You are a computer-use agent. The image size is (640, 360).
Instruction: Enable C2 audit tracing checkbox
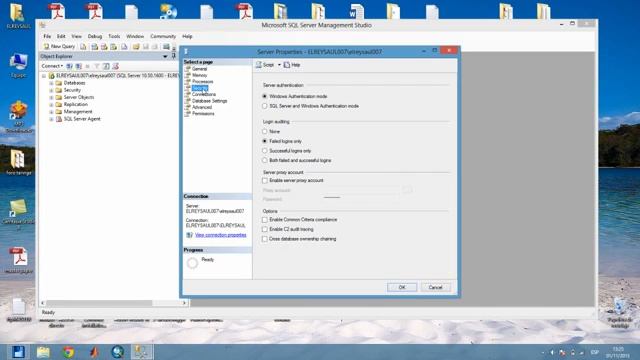pos(264,229)
